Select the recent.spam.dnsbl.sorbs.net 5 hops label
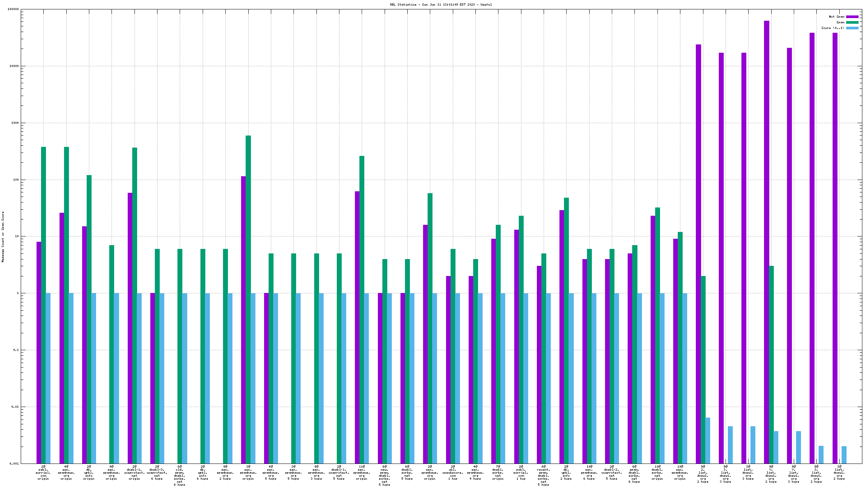The height and width of the screenshot is (488, 868). (x=544, y=476)
